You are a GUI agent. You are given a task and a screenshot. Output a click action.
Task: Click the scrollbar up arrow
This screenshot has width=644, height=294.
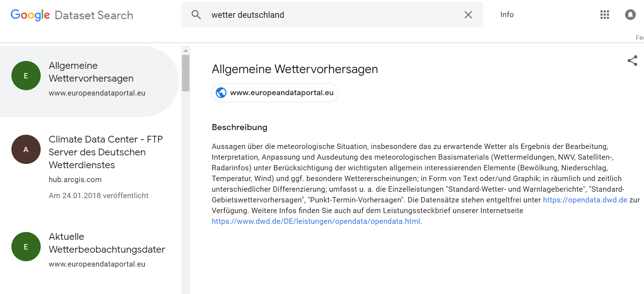186,51
